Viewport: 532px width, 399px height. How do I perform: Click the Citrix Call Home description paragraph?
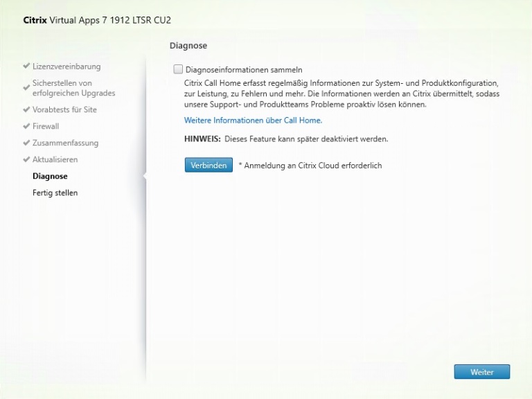pyautogui.click(x=342, y=94)
